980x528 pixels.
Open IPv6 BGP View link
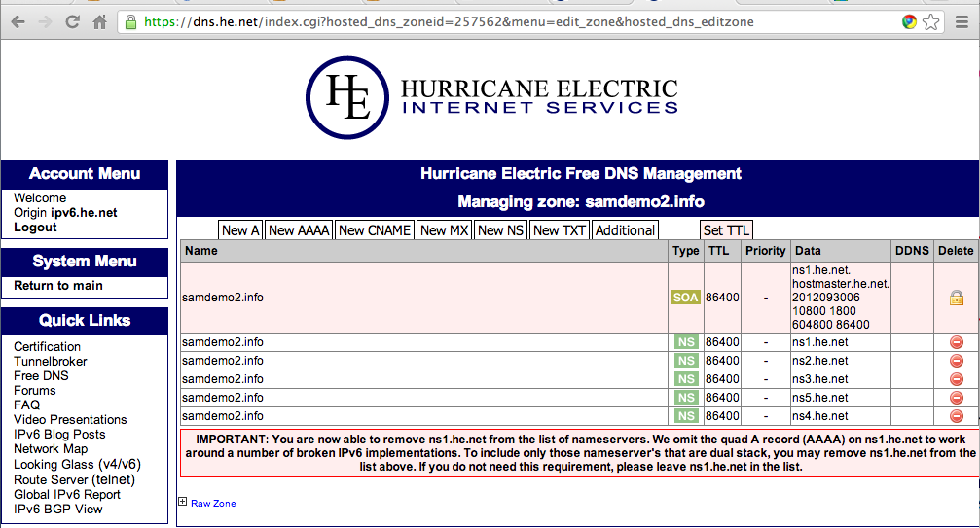pyautogui.click(x=58, y=510)
